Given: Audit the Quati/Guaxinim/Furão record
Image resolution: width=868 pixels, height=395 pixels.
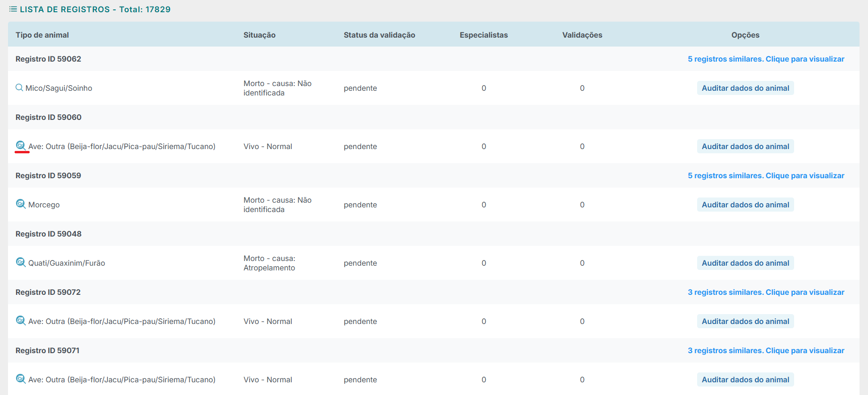Looking at the screenshot, I should point(745,263).
